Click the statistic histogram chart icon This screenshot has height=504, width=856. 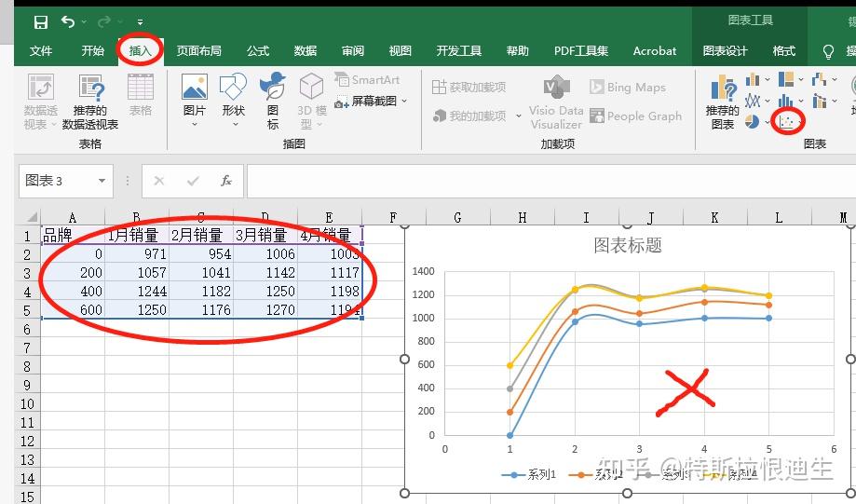(x=786, y=101)
